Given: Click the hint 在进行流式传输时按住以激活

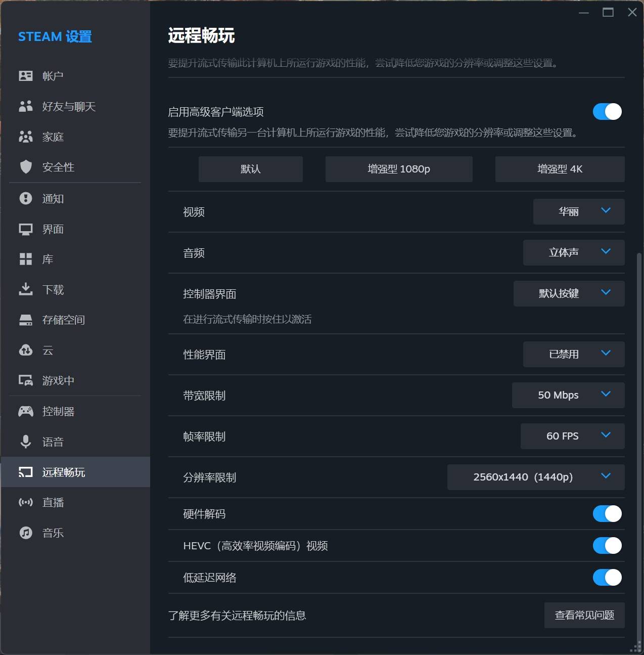Looking at the screenshot, I should tap(247, 319).
